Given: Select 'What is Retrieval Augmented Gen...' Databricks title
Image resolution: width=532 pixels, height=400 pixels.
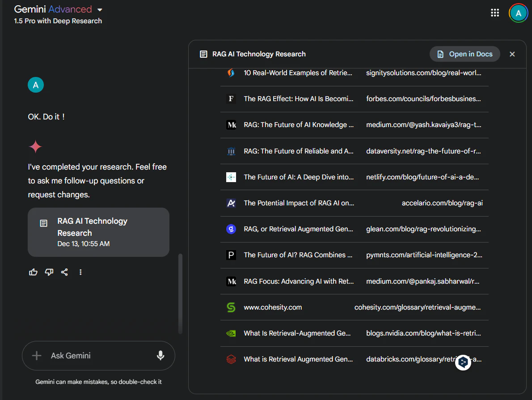Looking at the screenshot, I should click(298, 359).
